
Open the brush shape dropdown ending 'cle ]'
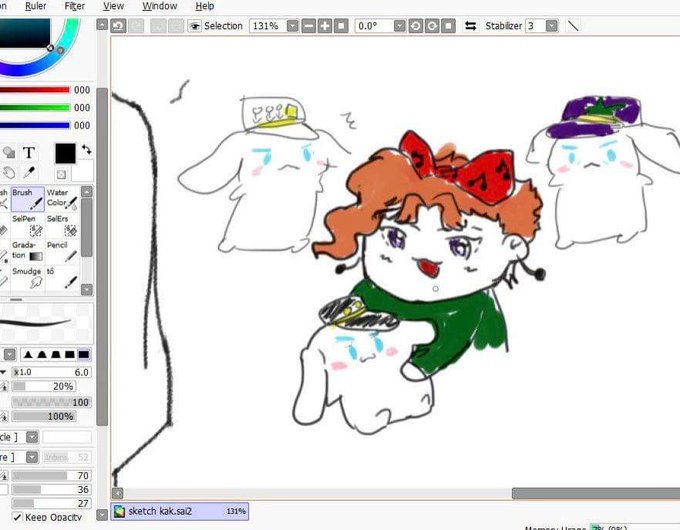pos(32,437)
